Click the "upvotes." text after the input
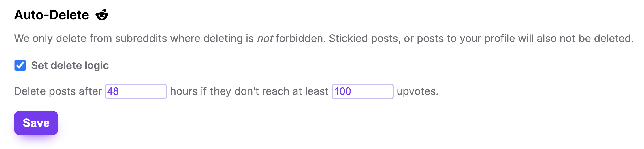 coord(417,91)
